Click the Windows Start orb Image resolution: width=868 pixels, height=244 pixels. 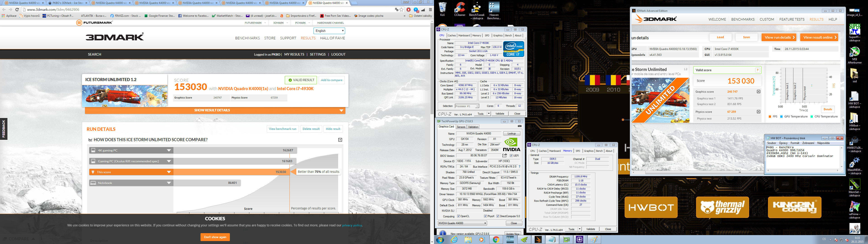point(440,240)
